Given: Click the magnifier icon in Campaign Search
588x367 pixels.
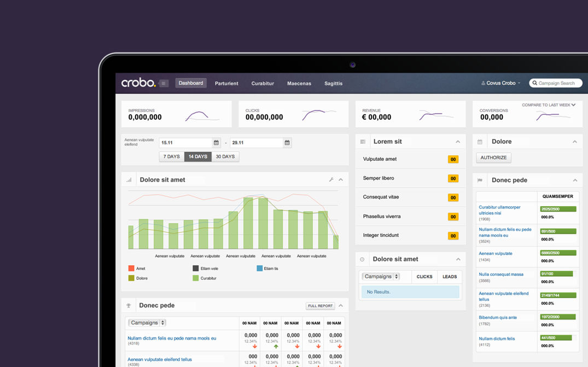Looking at the screenshot, I should click(535, 83).
